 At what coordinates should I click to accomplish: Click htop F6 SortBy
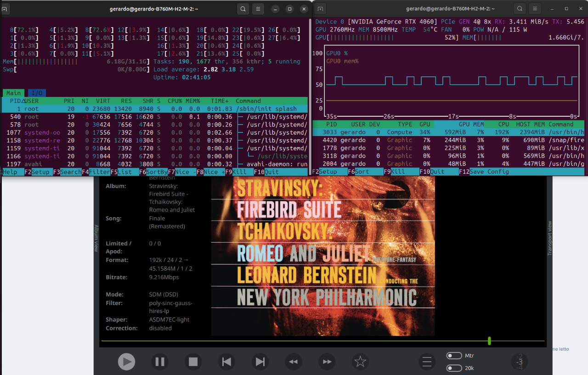click(153, 172)
